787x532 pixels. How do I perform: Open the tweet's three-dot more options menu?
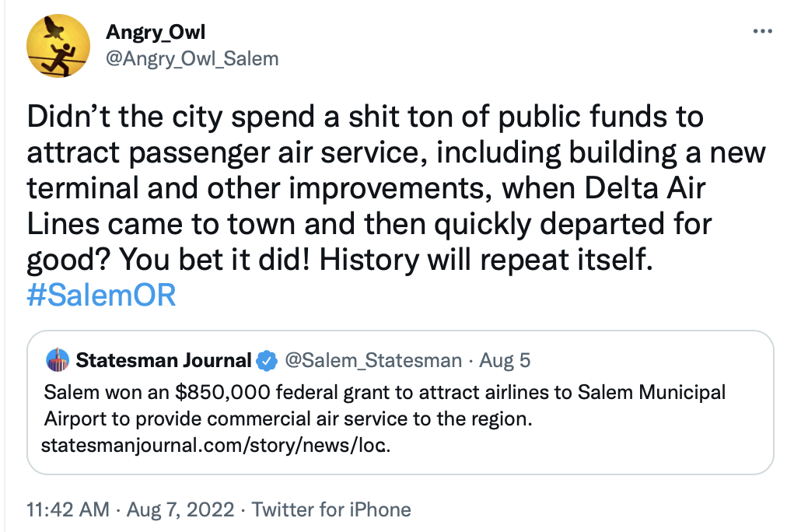tap(763, 32)
